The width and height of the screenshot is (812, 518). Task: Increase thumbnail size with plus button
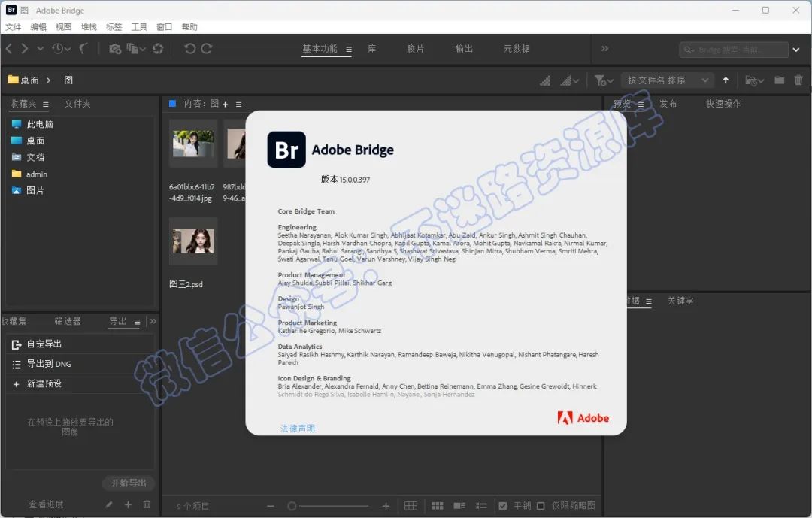click(x=386, y=506)
